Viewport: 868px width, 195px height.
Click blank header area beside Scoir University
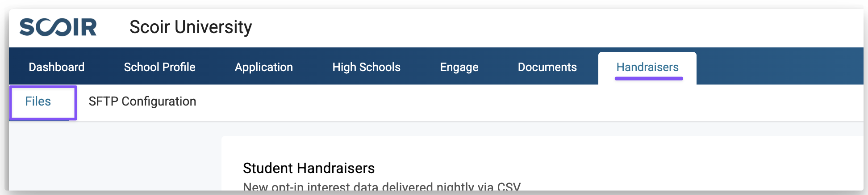(536, 27)
